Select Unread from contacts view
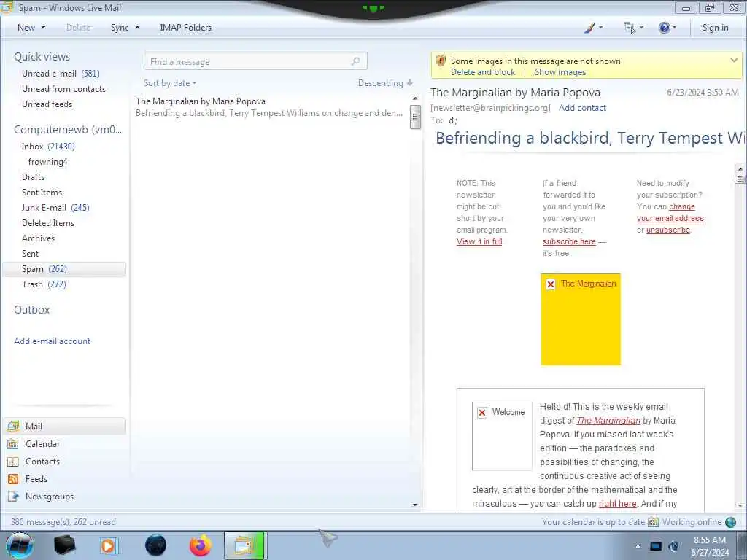 click(64, 88)
